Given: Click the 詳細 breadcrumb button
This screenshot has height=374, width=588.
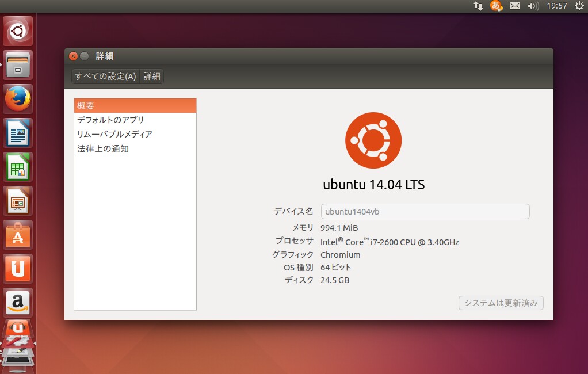Looking at the screenshot, I should (x=152, y=76).
